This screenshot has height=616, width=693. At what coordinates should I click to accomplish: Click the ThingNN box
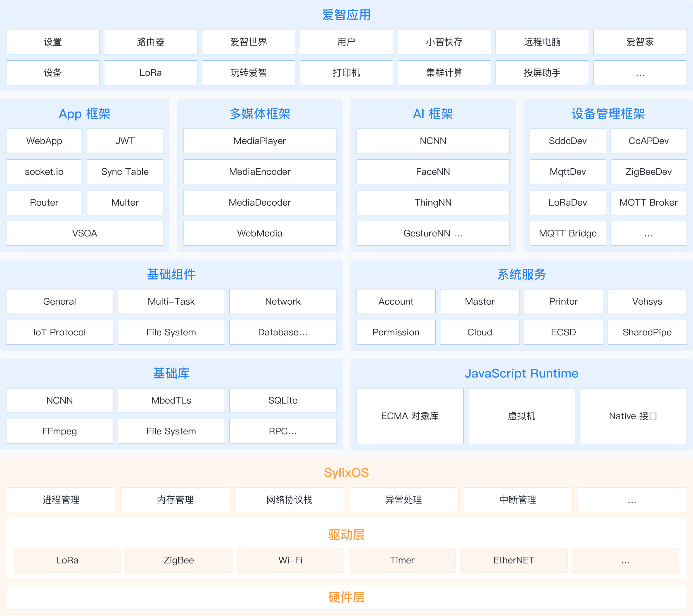[433, 203]
